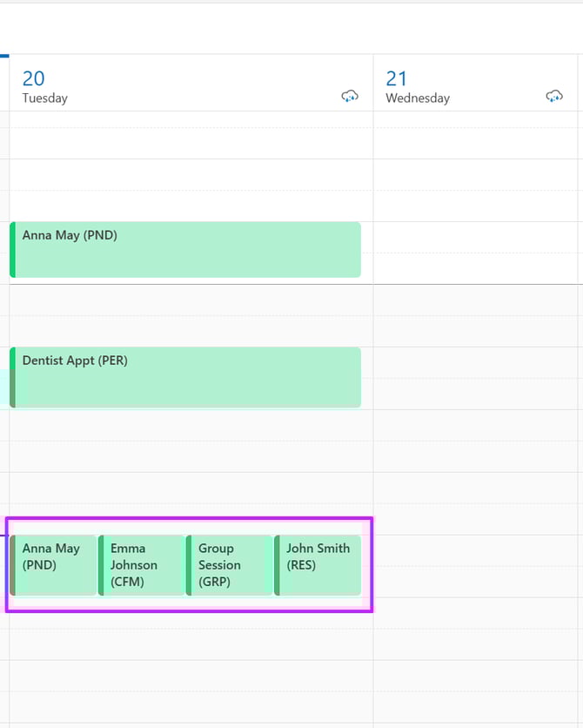Viewport: 583px width, 728px height.
Task: Click the empty Wednesday slot beside Dentist Appt
Action: (x=477, y=377)
